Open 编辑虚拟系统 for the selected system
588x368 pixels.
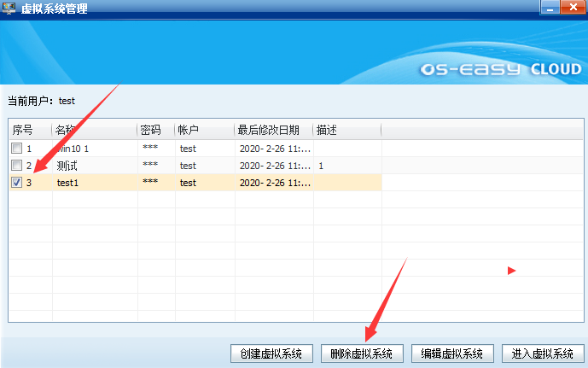point(452,353)
